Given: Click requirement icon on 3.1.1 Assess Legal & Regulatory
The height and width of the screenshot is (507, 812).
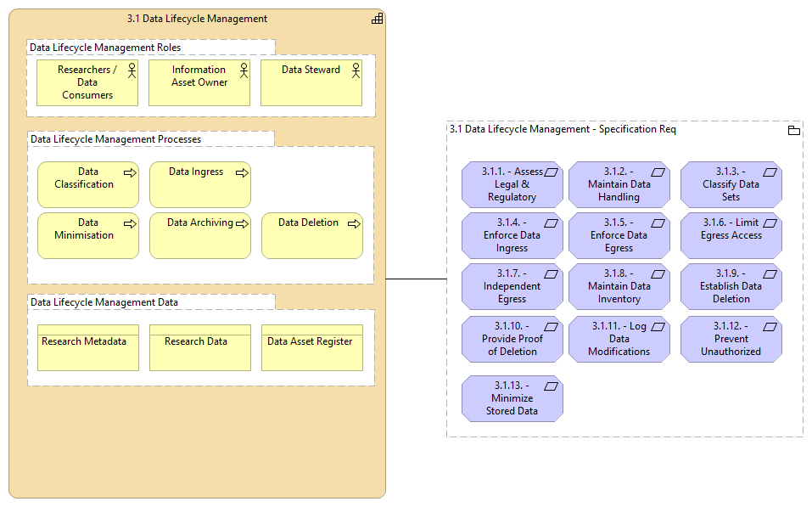Looking at the screenshot, I should pos(551,172).
